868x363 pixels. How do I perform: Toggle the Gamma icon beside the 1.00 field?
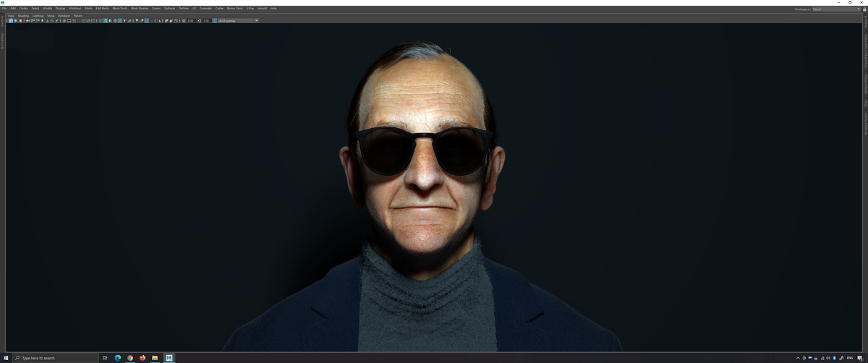[199, 20]
